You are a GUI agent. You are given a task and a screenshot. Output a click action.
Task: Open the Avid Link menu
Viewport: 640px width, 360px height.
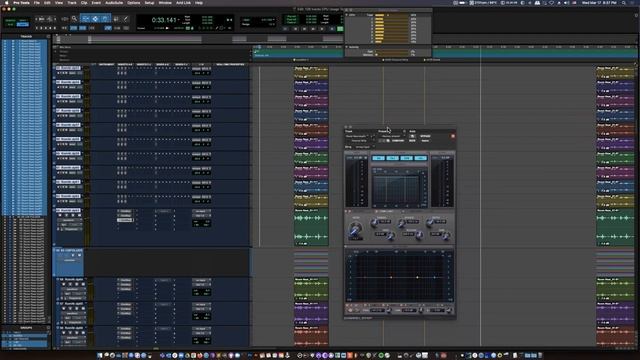pyautogui.click(x=183, y=3)
